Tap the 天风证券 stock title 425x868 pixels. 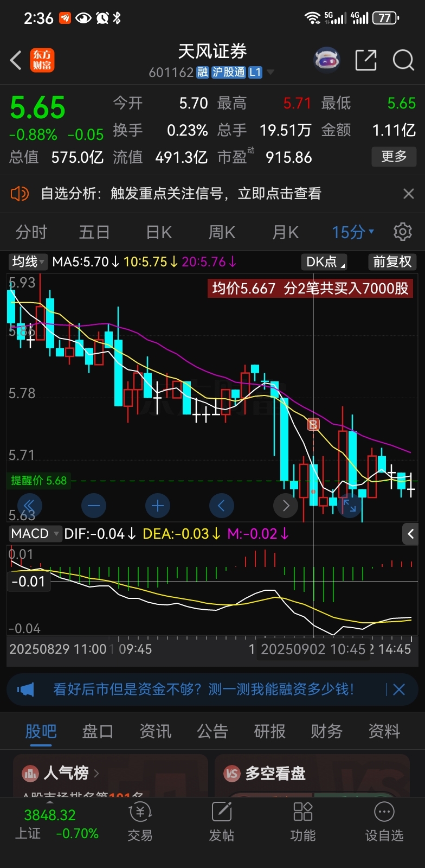pos(212,52)
